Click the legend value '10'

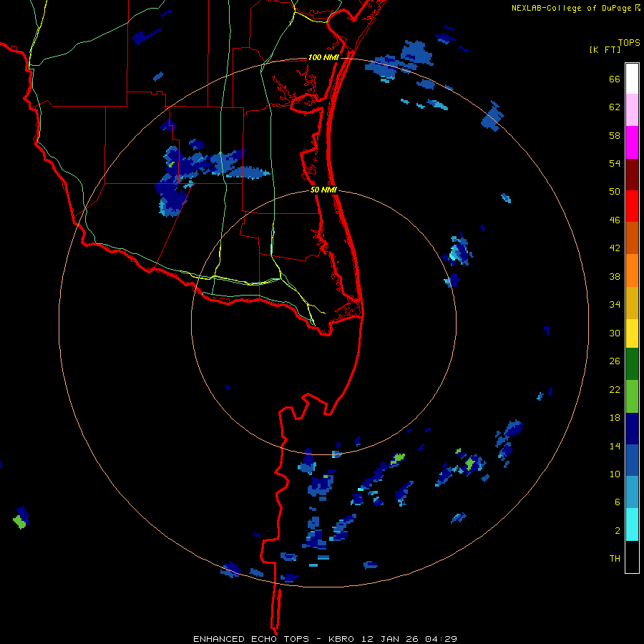[615, 474]
